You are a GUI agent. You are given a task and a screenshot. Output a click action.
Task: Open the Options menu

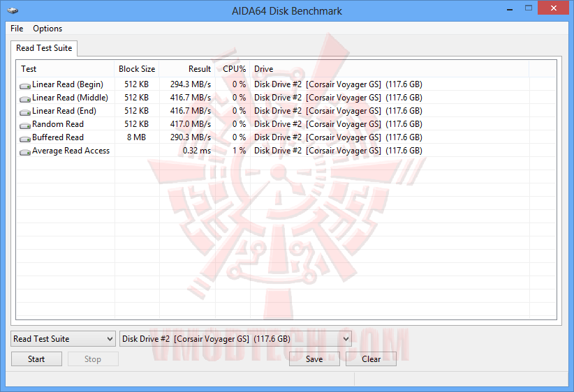click(x=47, y=29)
